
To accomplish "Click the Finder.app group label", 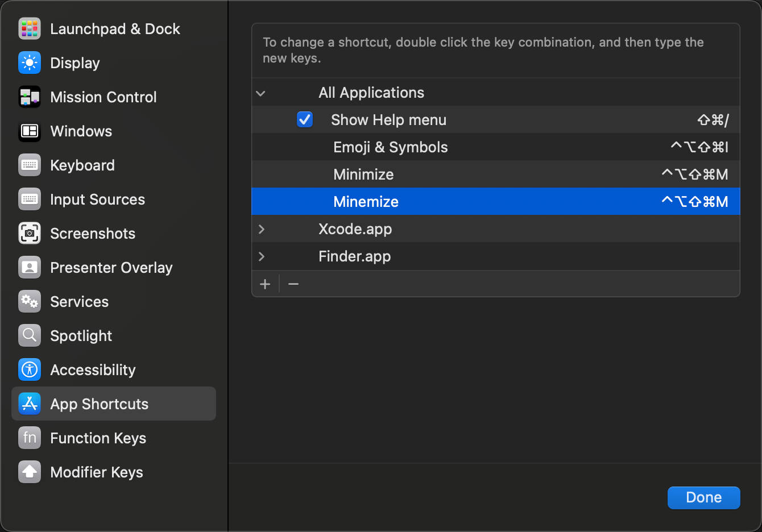I will (355, 256).
